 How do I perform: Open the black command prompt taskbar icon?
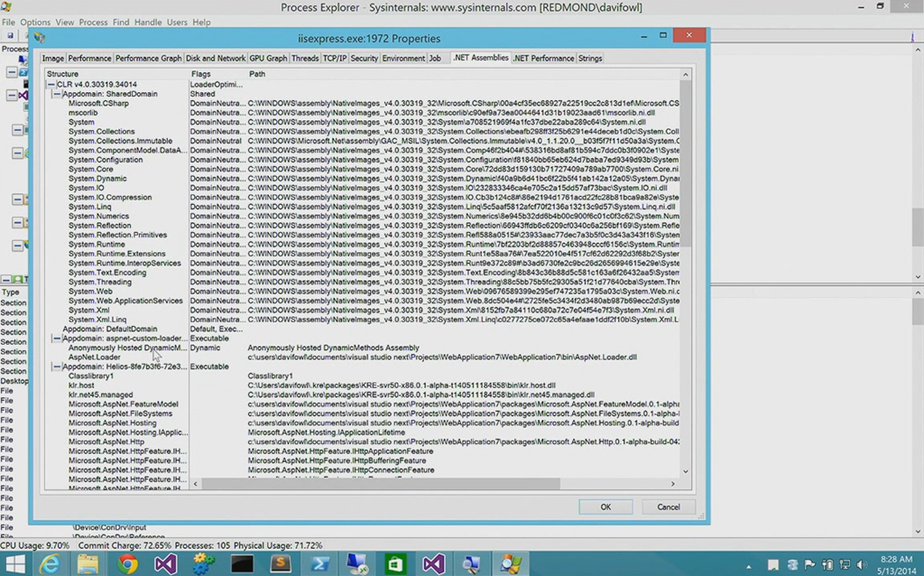(242, 564)
